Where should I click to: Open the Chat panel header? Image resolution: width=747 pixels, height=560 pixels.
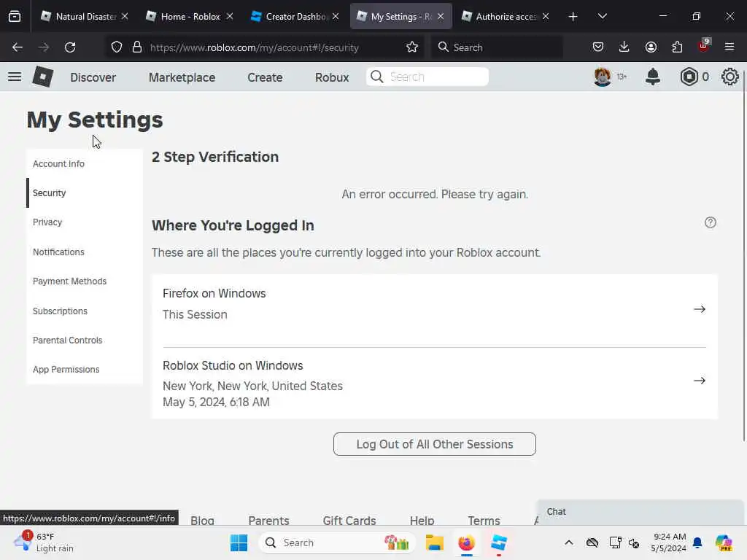coord(639,512)
